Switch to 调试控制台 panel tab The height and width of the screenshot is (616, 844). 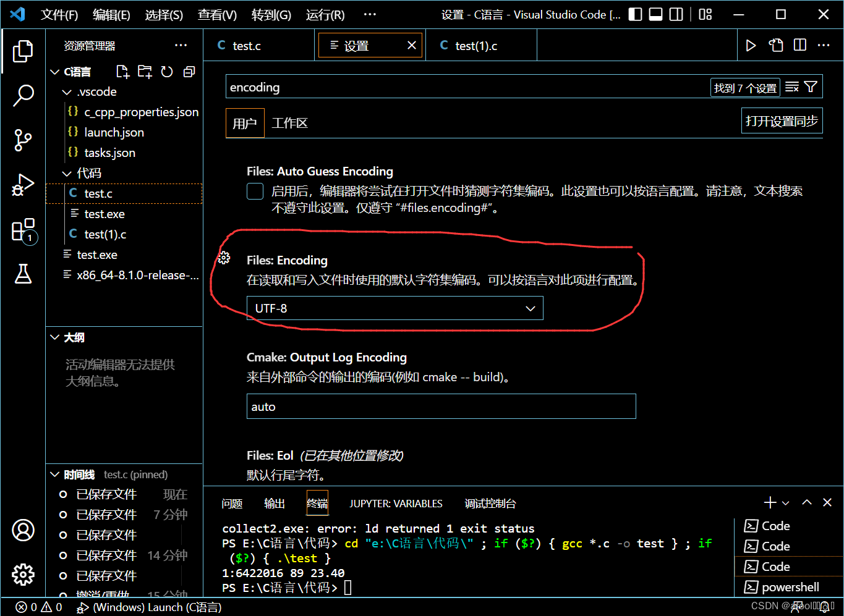point(490,504)
